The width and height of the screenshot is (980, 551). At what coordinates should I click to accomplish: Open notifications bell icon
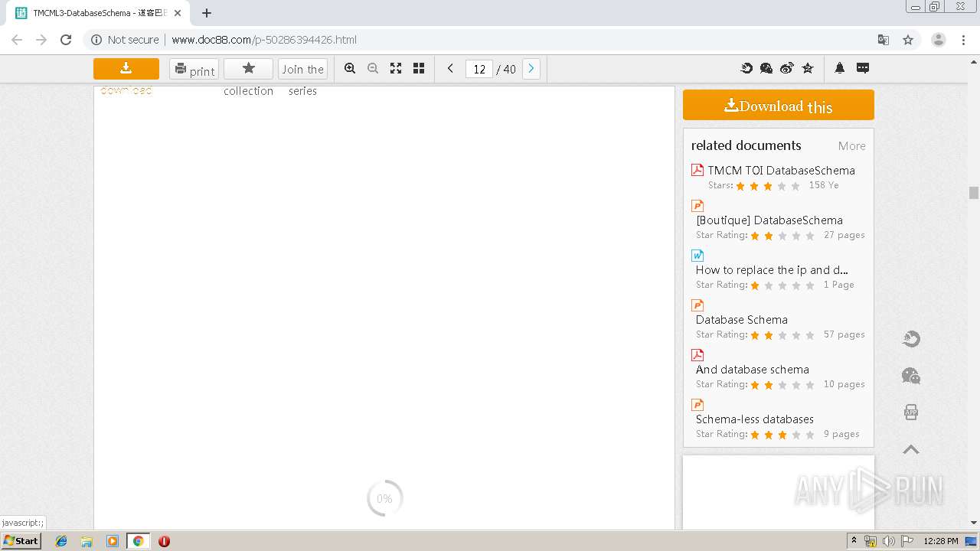pos(840,68)
